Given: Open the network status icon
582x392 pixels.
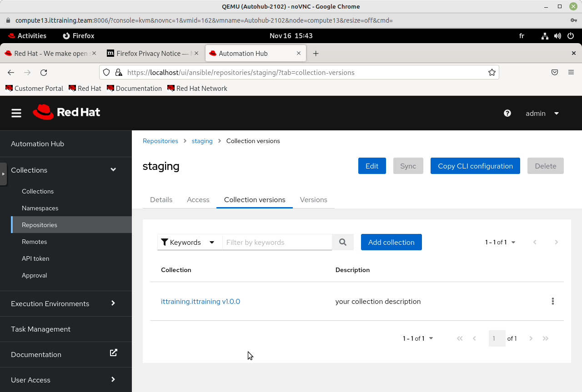Looking at the screenshot, I should point(545,36).
